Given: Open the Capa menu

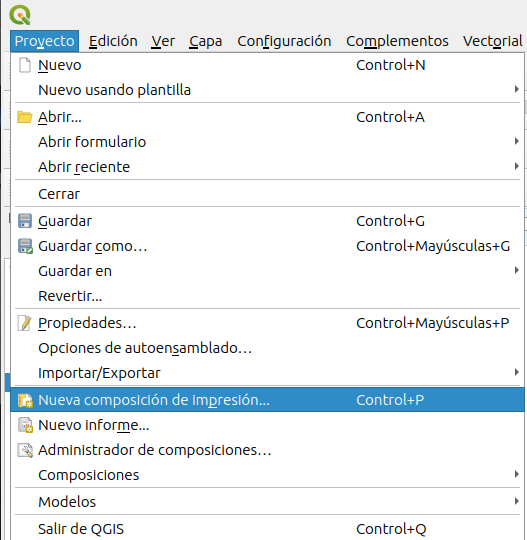Looking at the screenshot, I should pyautogui.click(x=205, y=41).
